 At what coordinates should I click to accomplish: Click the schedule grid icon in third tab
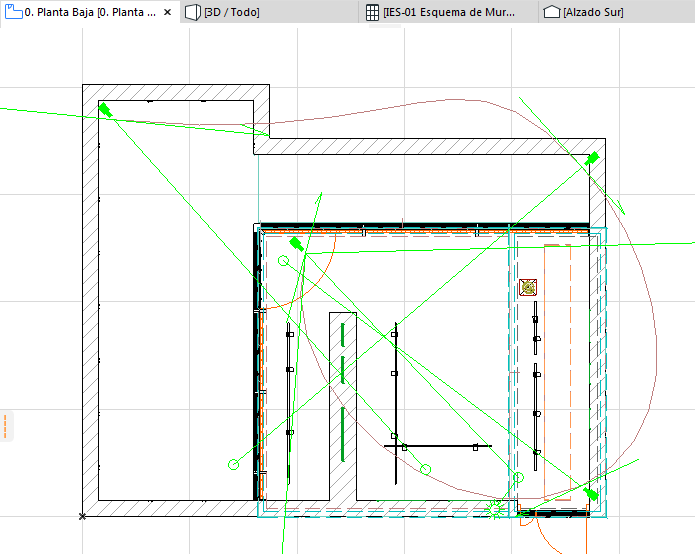372,12
